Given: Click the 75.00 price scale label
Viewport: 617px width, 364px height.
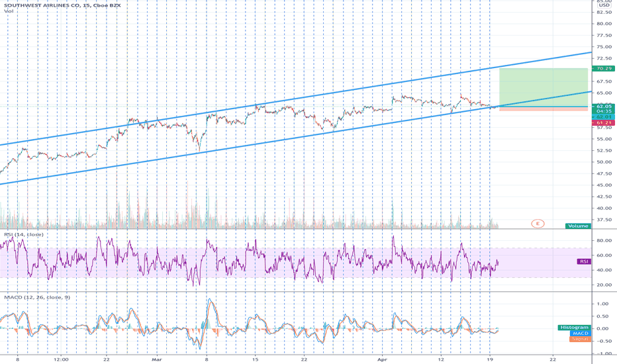Looking at the screenshot, I should [x=604, y=47].
